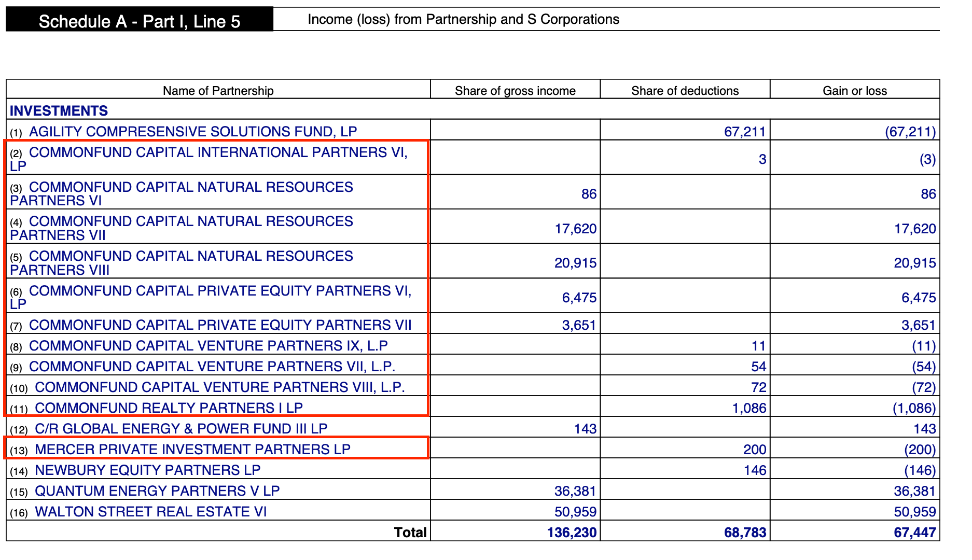This screenshot has height=560, width=972.
Task: Select Newbury Equity Partners LP name
Action: 148,470
